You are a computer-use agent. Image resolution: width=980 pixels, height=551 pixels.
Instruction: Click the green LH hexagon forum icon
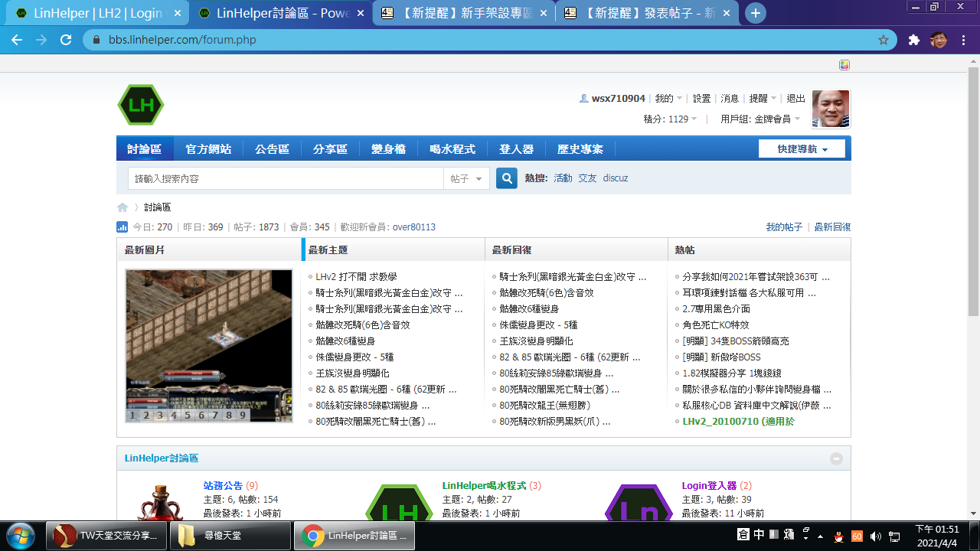399,502
